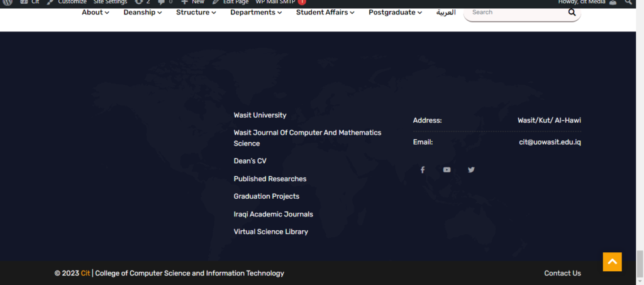Viewport: 644px width, 285px height.
Task: Click inside the Search input field
Action: pos(516,13)
